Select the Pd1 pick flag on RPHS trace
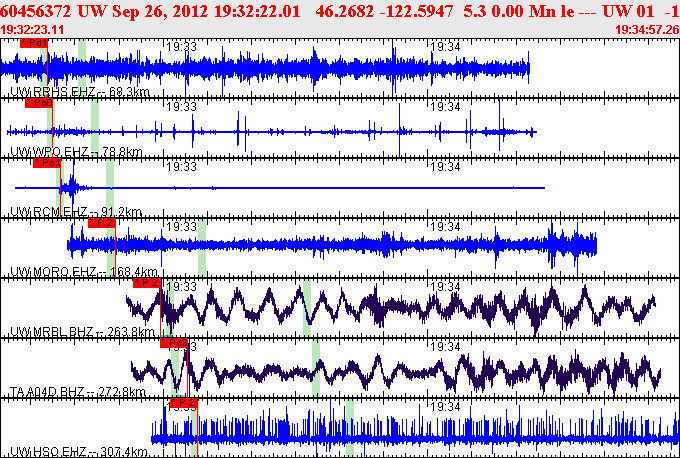Image resolution: width=680 pixels, height=458 pixels. pyautogui.click(x=33, y=43)
